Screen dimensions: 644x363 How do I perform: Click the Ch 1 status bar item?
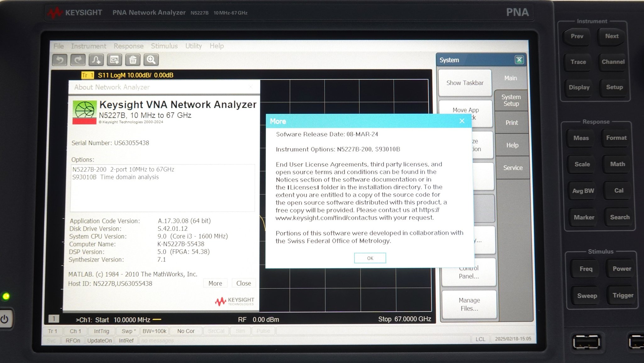point(75,331)
